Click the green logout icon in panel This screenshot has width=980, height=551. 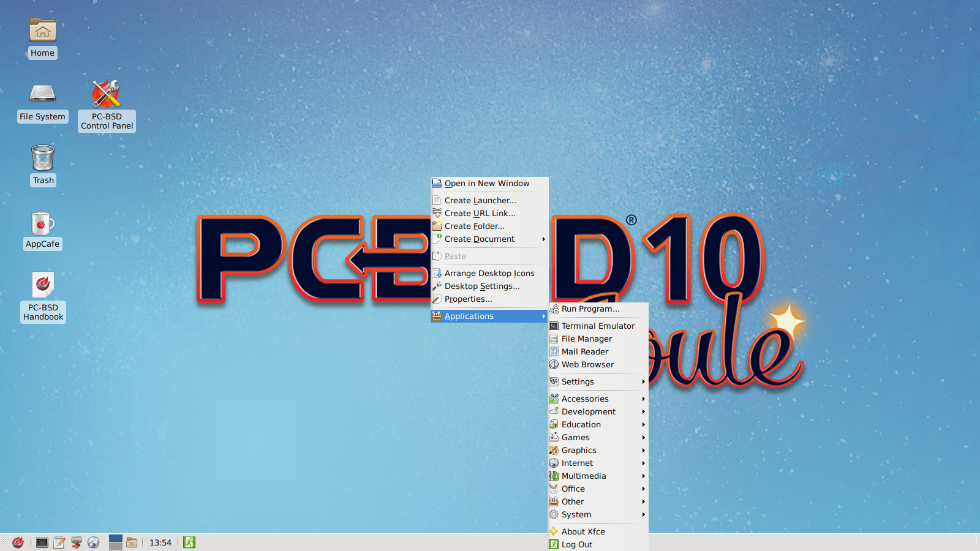pos(189,542)
